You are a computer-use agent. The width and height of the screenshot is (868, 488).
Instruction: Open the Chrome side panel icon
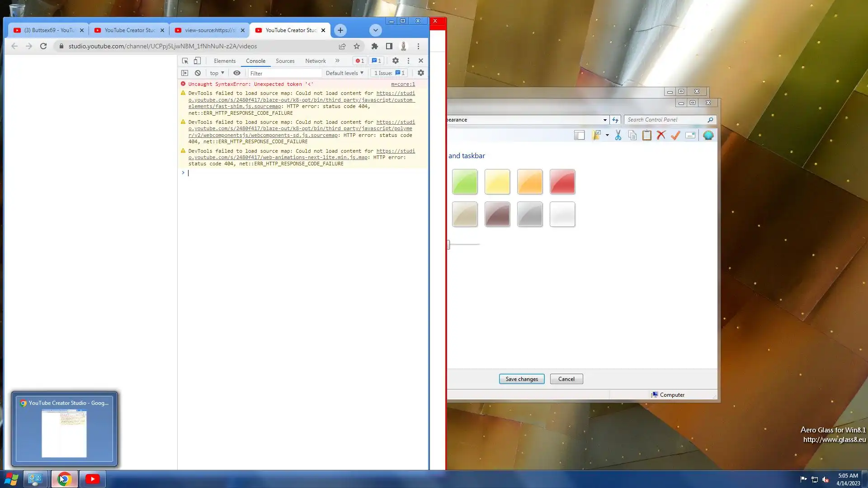pyautogui.click(x=389, y=46)
